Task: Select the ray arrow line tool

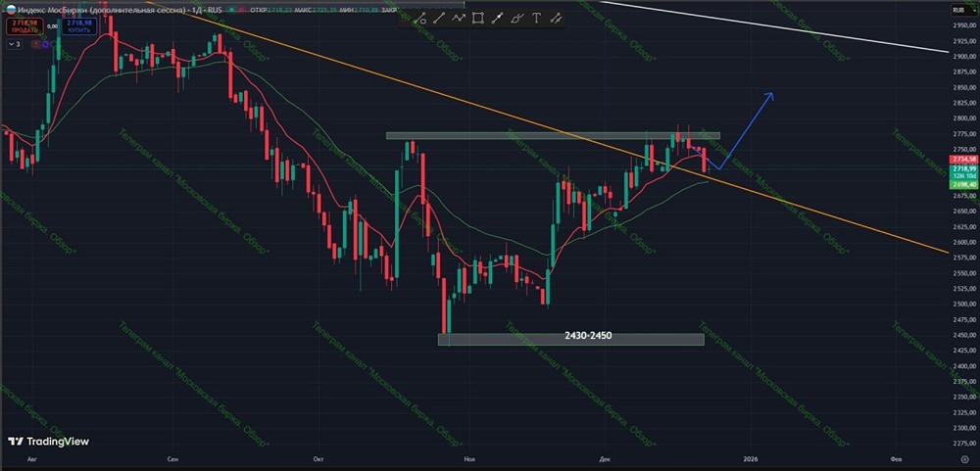Action: 498,19
